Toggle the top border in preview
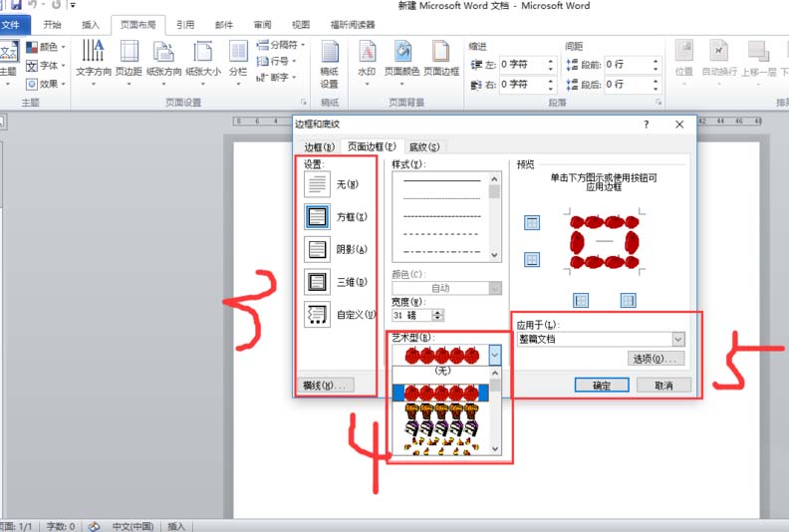The image size is (789, 532). tap(532, 222)
